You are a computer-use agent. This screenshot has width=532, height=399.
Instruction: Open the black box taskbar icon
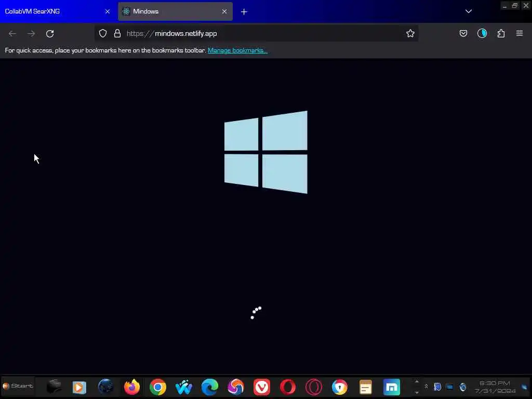click(x=54, y=386)
